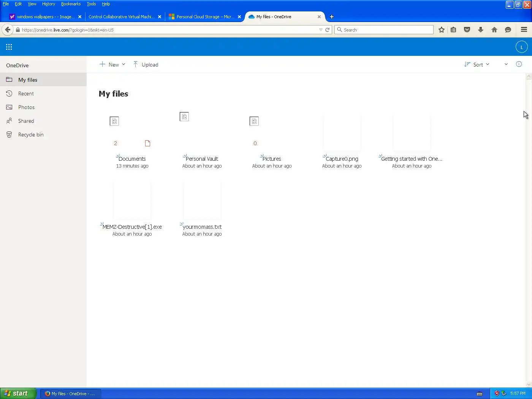Open the OneDrive app launcher grid
Viewport: 532px width, 399px height.
coord(9,47)
